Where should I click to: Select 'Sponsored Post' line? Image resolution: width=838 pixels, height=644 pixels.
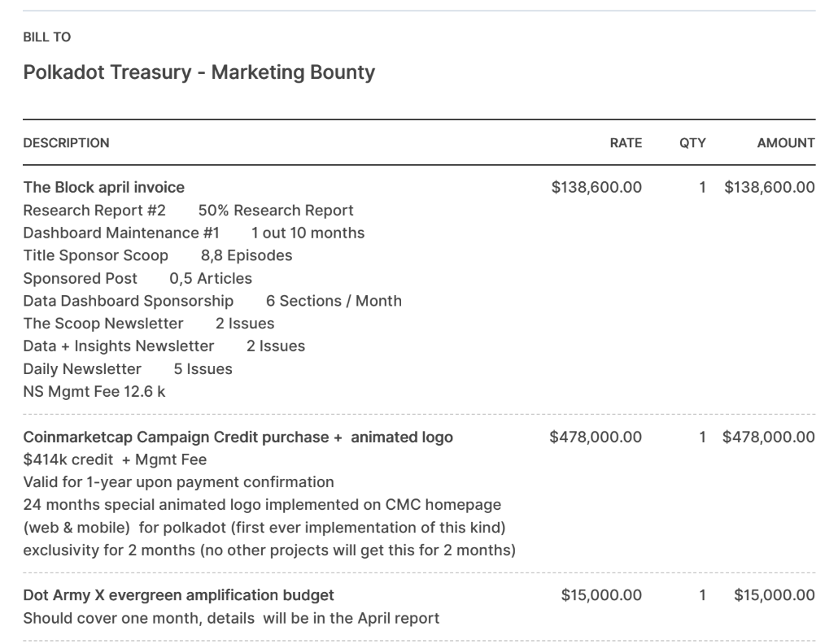81,278
